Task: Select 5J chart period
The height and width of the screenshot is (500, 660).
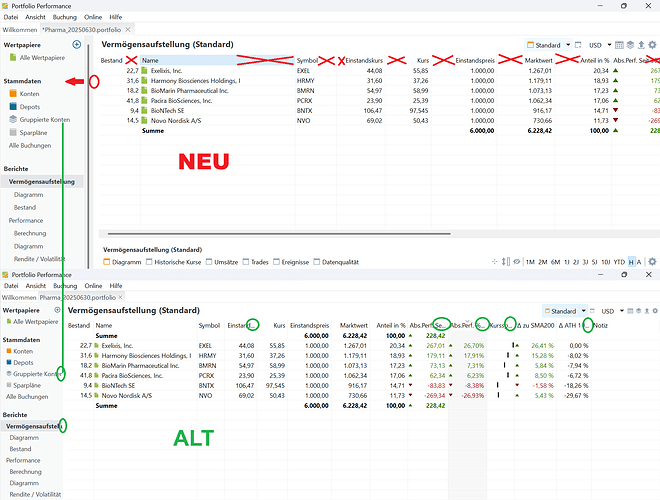Action: [594, 262]
